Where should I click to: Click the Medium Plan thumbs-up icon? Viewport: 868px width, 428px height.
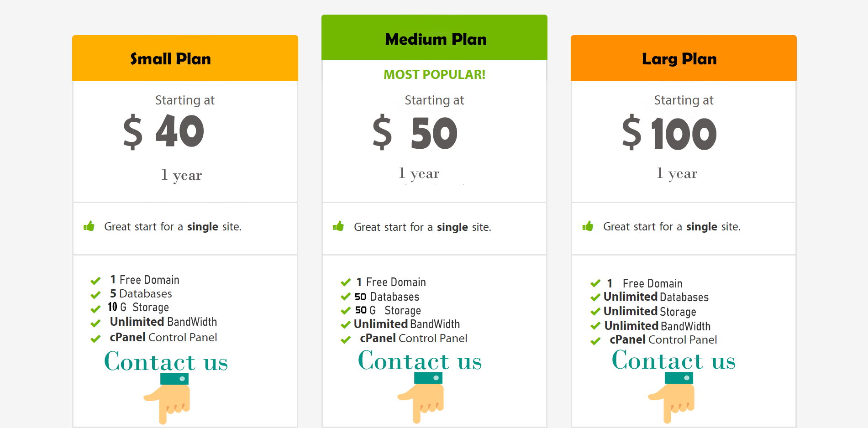338,226
